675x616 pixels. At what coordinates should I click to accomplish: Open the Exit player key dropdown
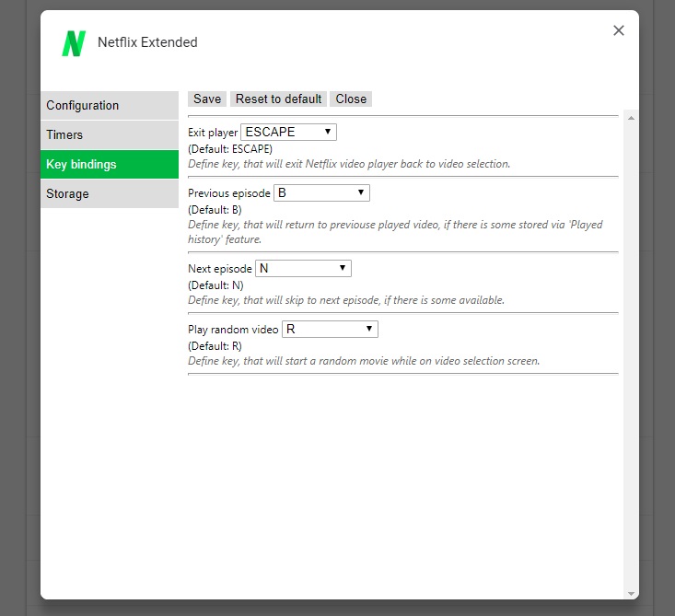[288, 133]
